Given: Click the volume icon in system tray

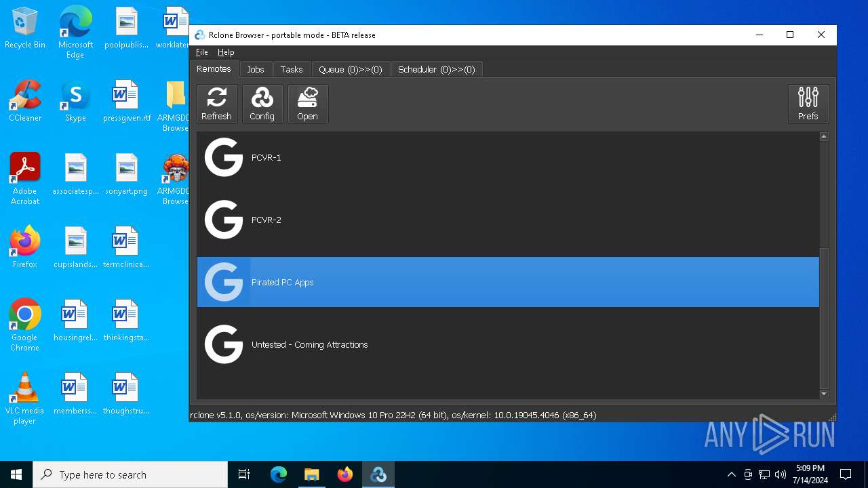Looking at the screenshot, I should (781, 474).
